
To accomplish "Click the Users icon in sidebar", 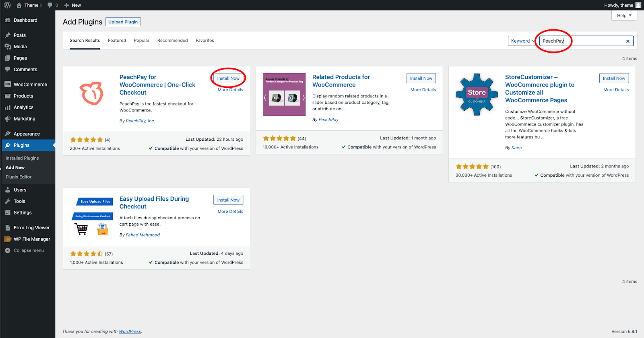I will pyautogui.click(x=8, y=190).
